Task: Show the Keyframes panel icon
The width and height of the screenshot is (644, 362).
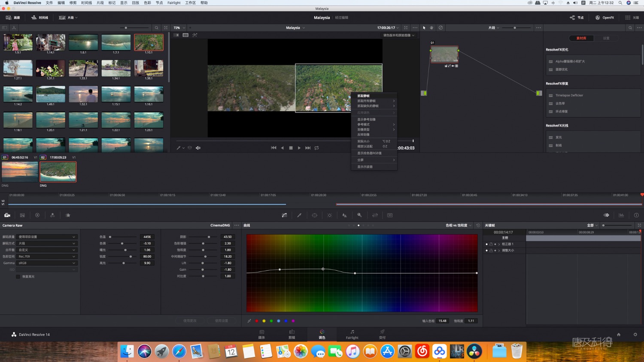Action: [606, 215]
